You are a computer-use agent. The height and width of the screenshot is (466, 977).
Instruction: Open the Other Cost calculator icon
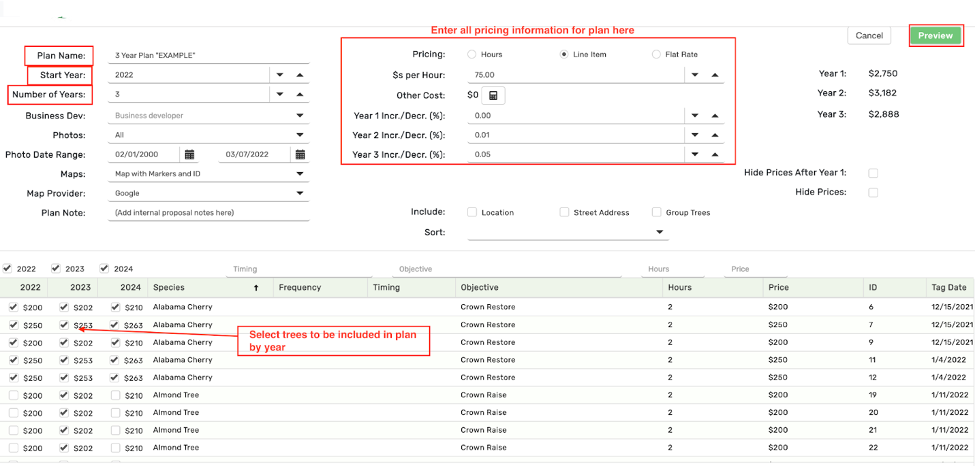494,96
